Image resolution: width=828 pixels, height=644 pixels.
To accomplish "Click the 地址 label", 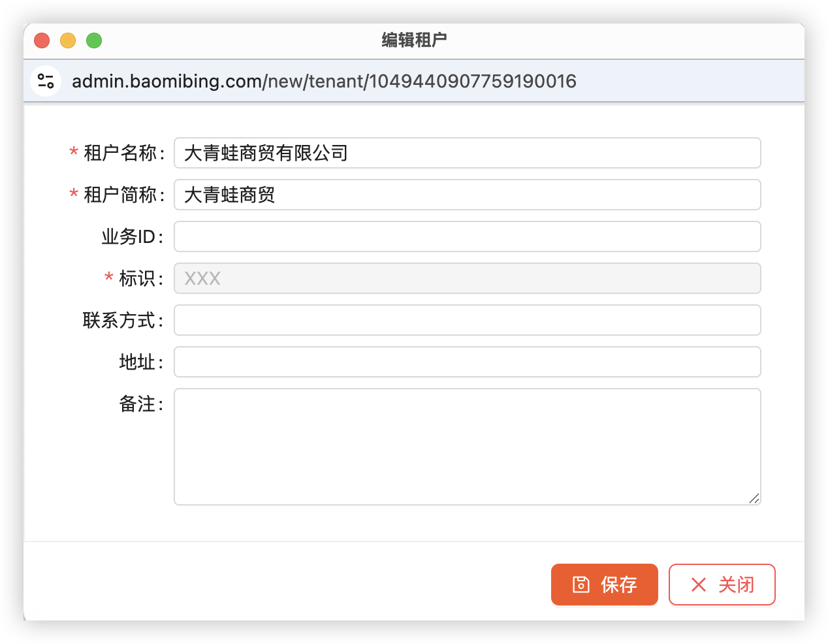I will 140,362.
